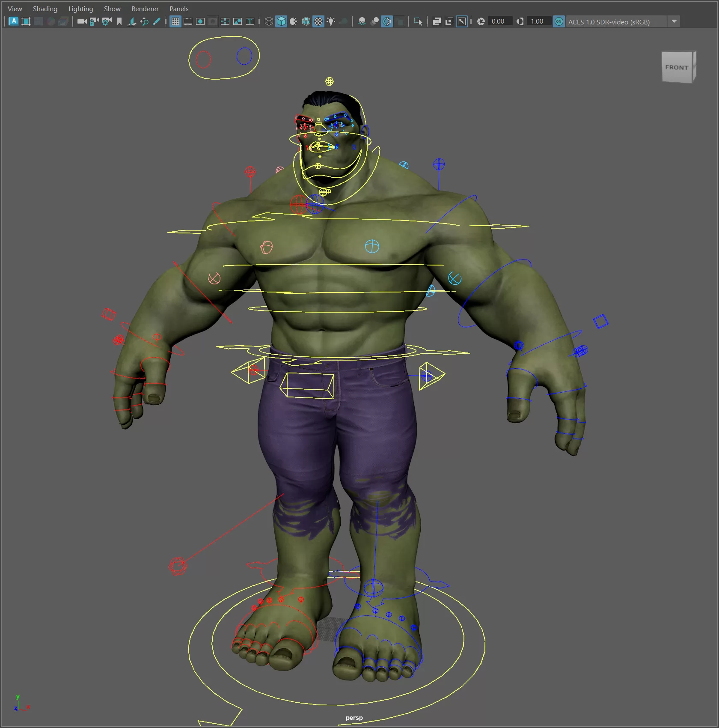Click the Use All Lights lightbulb icon
The width and height of the screenshot is (719, 728).
pyautogui.click(x=331, y=21)
